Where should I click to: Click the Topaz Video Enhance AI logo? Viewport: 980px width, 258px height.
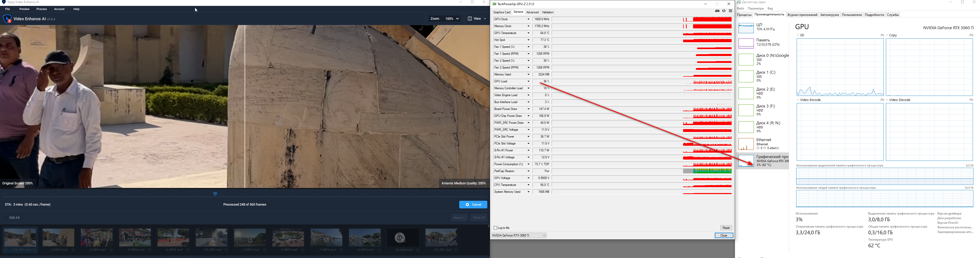7,19
